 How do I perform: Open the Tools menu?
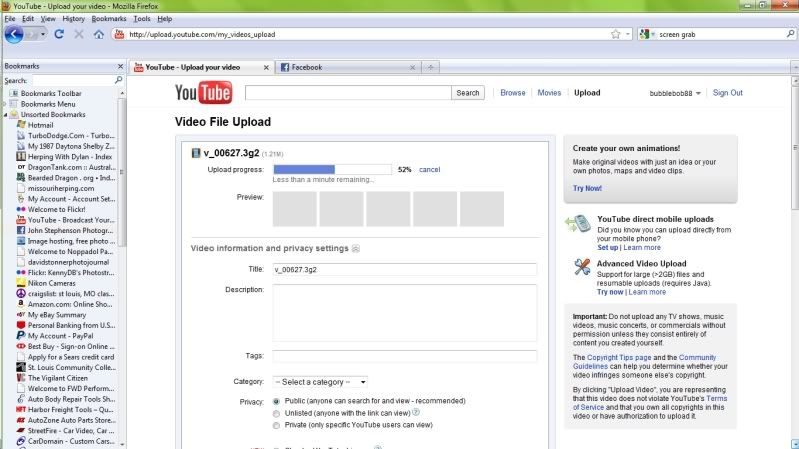coord(142,19)
